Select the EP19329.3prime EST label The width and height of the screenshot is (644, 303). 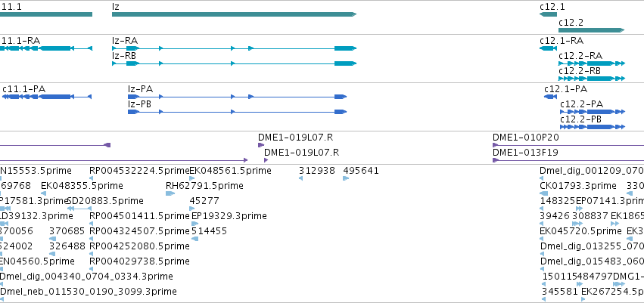(229, 215)
